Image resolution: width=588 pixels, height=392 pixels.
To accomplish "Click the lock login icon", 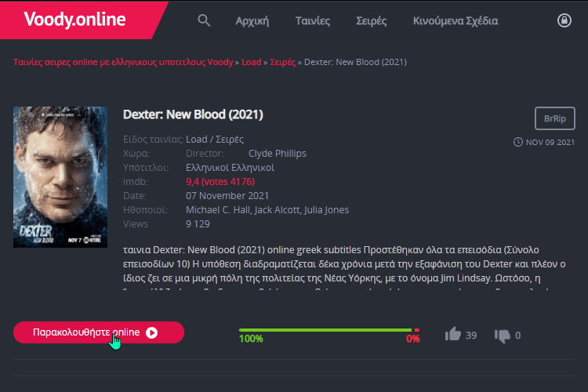I will coord(564,20).
